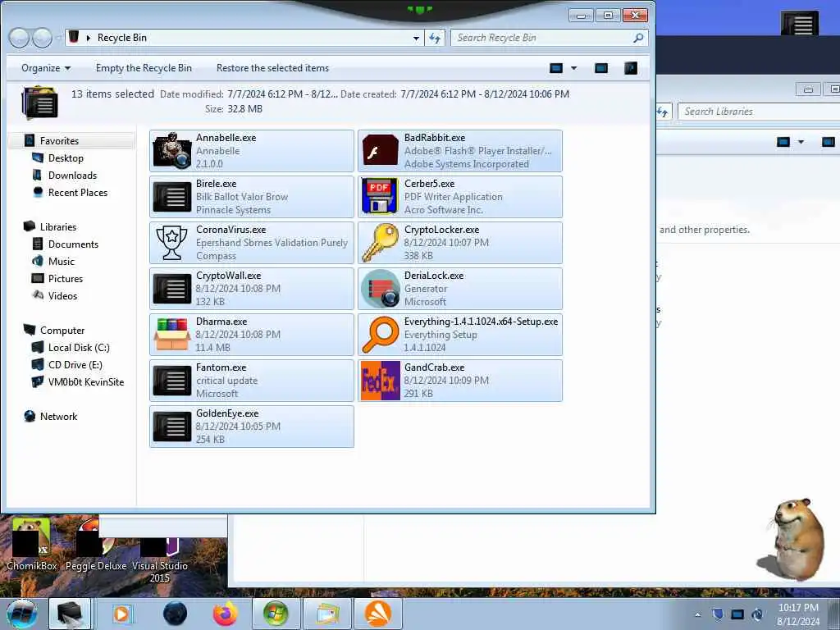Select the GandCrab.exe FedEx icon
The height and width of the screenshot is (630, 840).
point(381,381)
